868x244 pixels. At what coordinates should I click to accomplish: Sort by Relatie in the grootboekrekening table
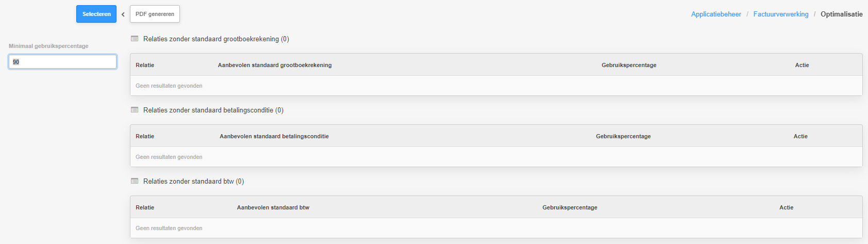(145, 65)
